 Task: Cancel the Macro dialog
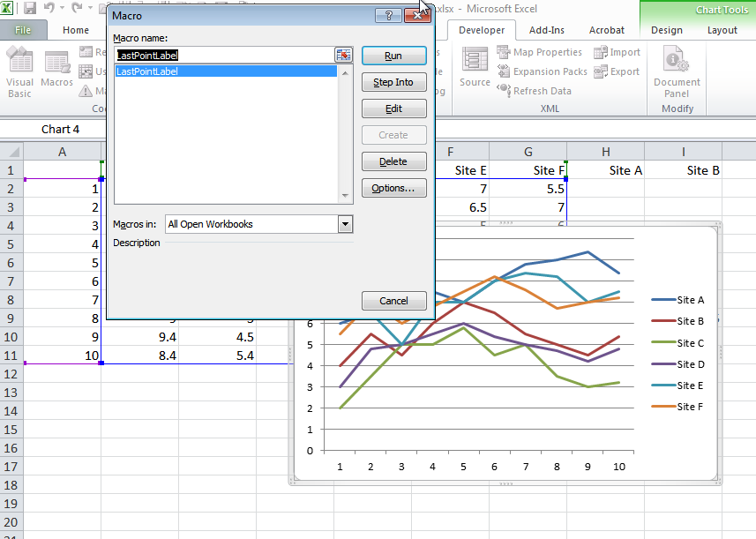(x=394, y=301)
